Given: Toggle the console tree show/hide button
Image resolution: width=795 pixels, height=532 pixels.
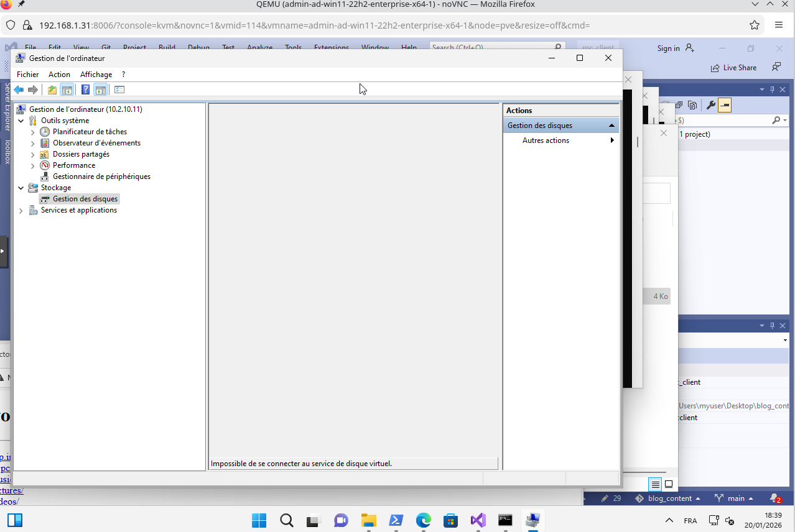Looking at the screenshot, I should pyautogui.click(x=67, y=90).
